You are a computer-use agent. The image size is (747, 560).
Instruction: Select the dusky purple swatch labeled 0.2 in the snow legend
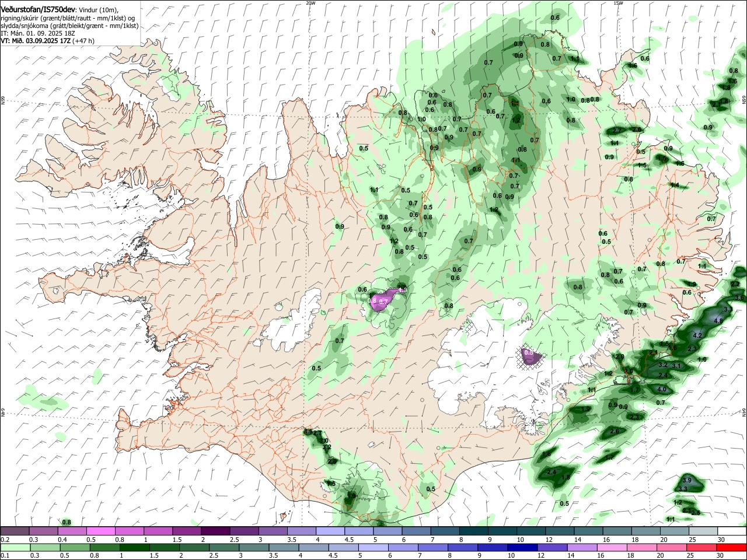(x=15, y=531)
